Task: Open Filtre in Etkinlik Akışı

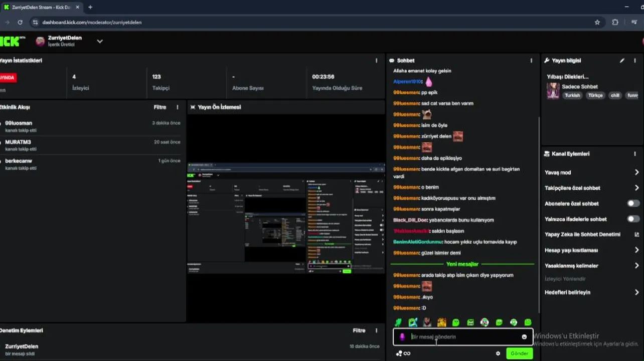Action: 159,107
